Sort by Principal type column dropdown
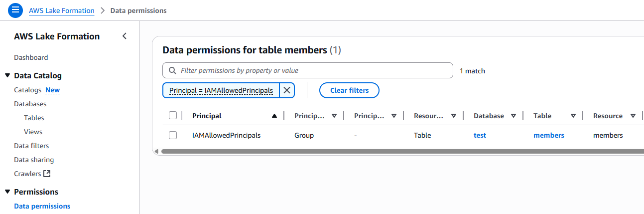 click(x=334, y=116)
